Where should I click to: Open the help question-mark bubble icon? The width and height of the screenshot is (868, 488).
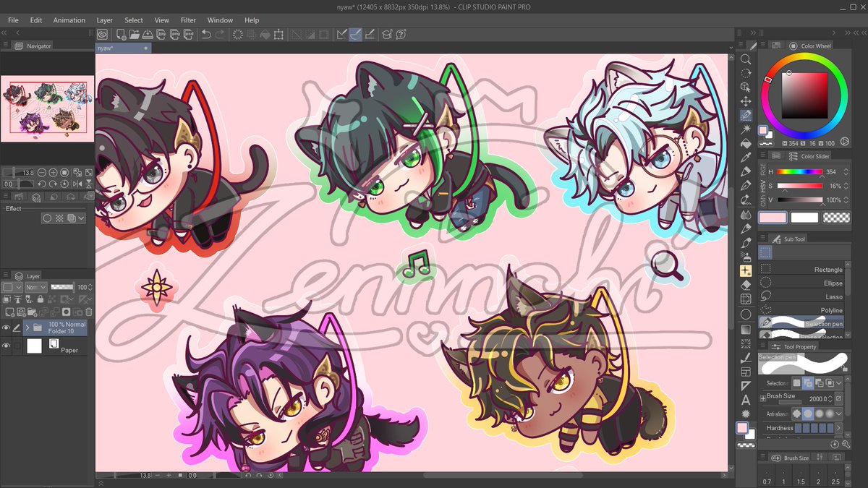point(401,34)
